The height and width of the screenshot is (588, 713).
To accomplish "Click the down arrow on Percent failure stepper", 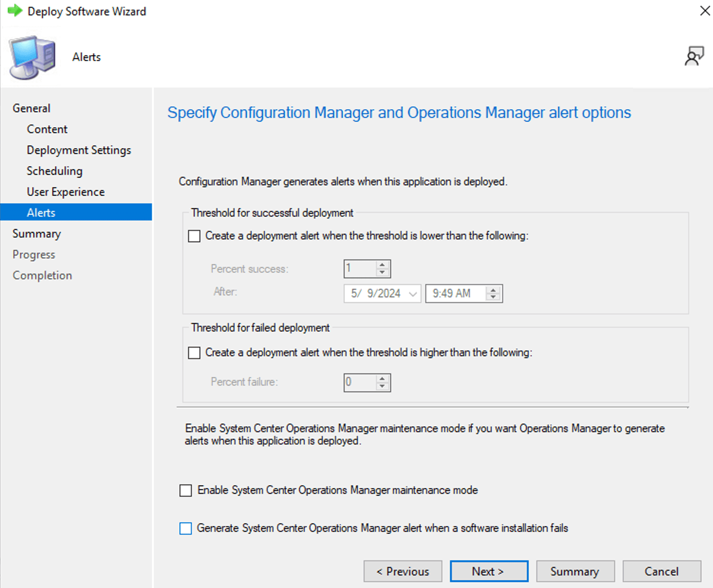I will [383, 386].
